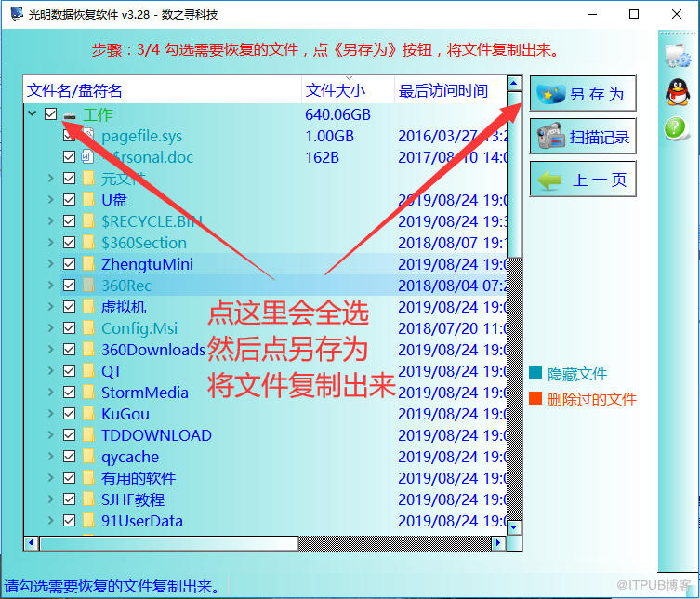Uncheck the 虚拟机 checkbox
The width and height of the screenshot is (700, 599).
[69, 306]
